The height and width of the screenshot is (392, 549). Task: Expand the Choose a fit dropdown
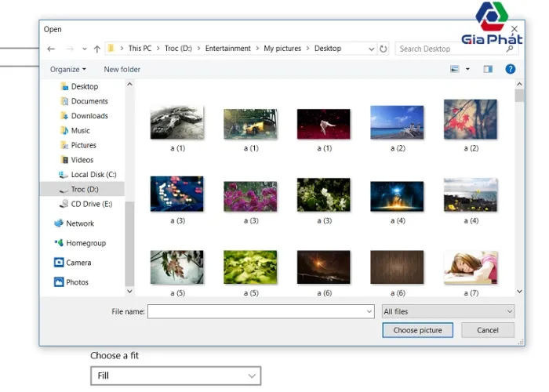point(175,376)
